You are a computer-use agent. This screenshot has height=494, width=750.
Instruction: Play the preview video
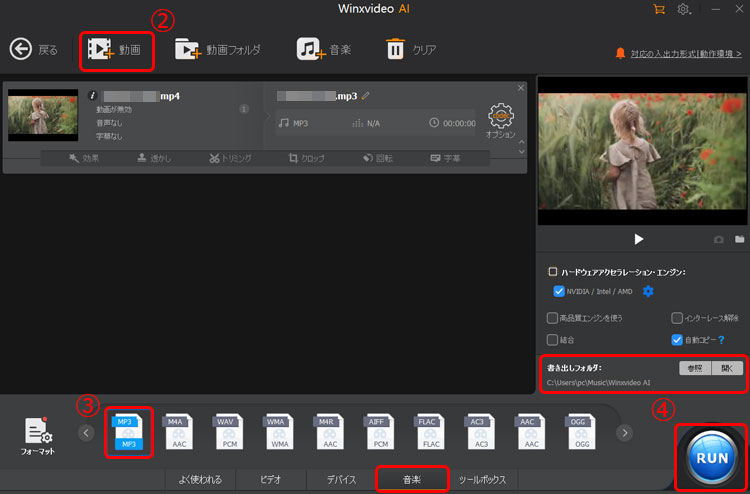coord(639,239)
